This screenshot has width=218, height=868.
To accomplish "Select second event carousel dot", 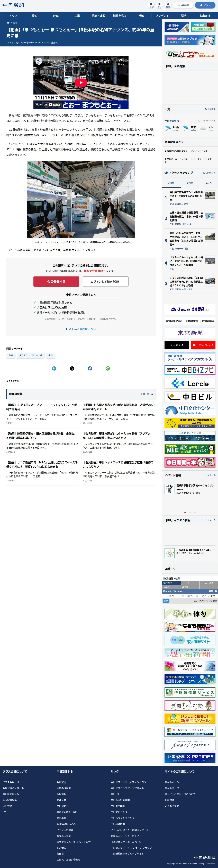I will pyautogui.click(x=190, y=512).
